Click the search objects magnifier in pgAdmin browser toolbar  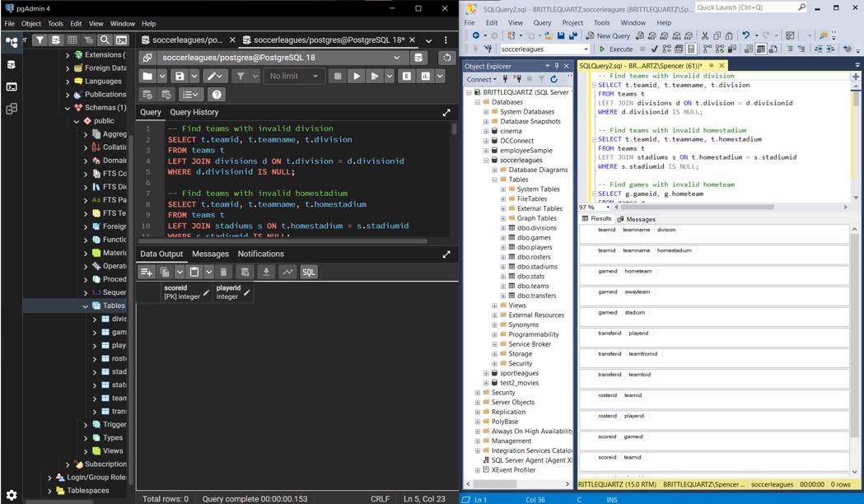click(x=105, y=40)
